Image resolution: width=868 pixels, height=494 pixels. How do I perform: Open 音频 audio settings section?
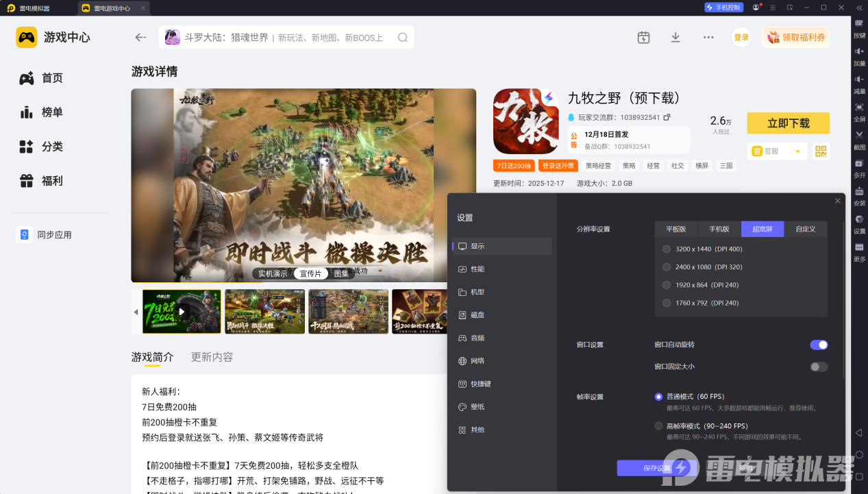(501, 338)
